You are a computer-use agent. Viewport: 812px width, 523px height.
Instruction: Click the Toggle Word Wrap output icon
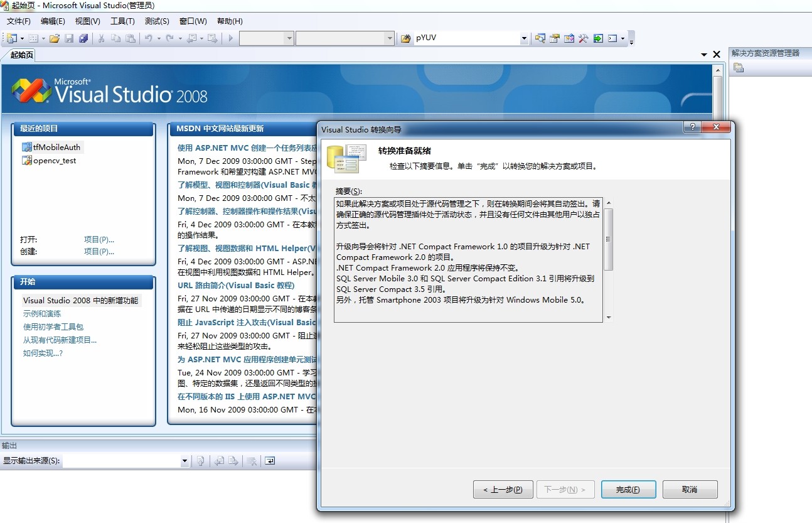pyautogui.click(x=270, y=461)
